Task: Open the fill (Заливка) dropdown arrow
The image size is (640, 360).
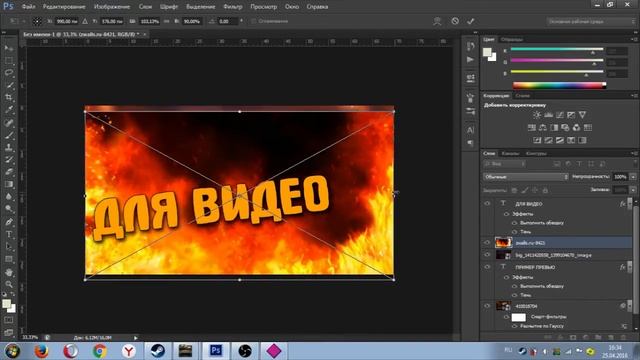Action: (633, 190)
